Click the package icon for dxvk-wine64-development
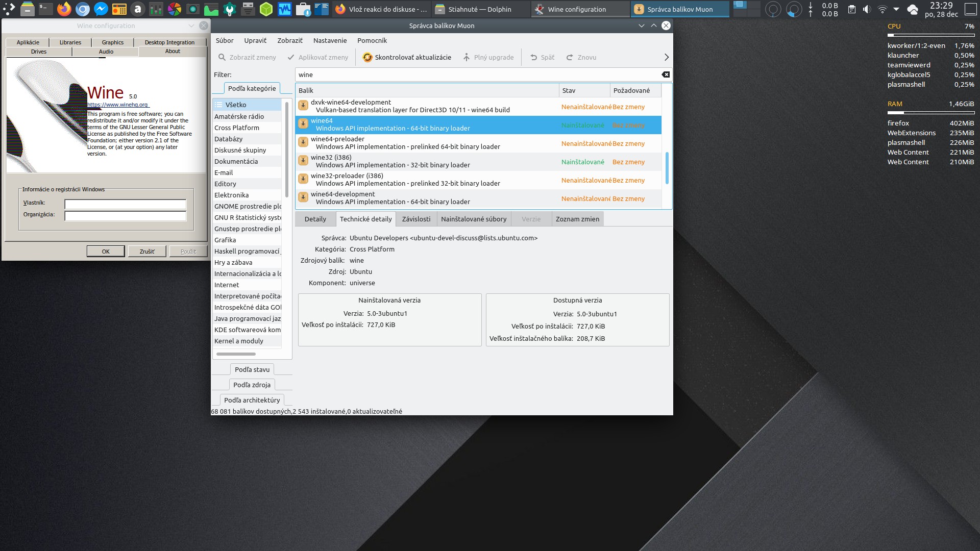The height and width of the screenshot is (551, 980). [x=303, y=105]
